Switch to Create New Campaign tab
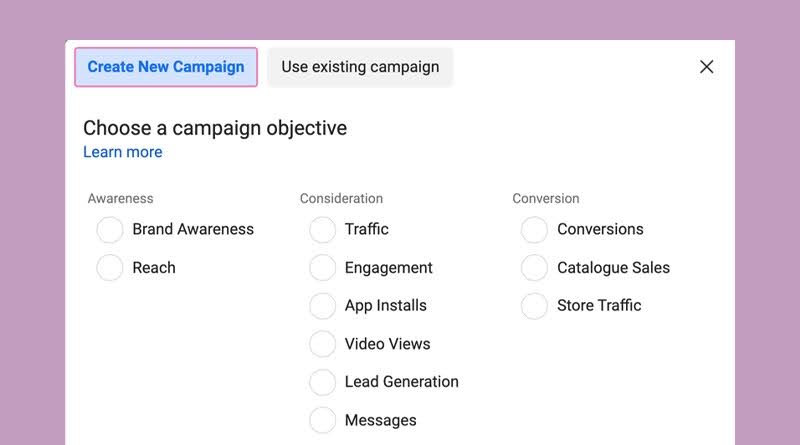The height and width of the screenshot is (445, 800). pos(166,67)
